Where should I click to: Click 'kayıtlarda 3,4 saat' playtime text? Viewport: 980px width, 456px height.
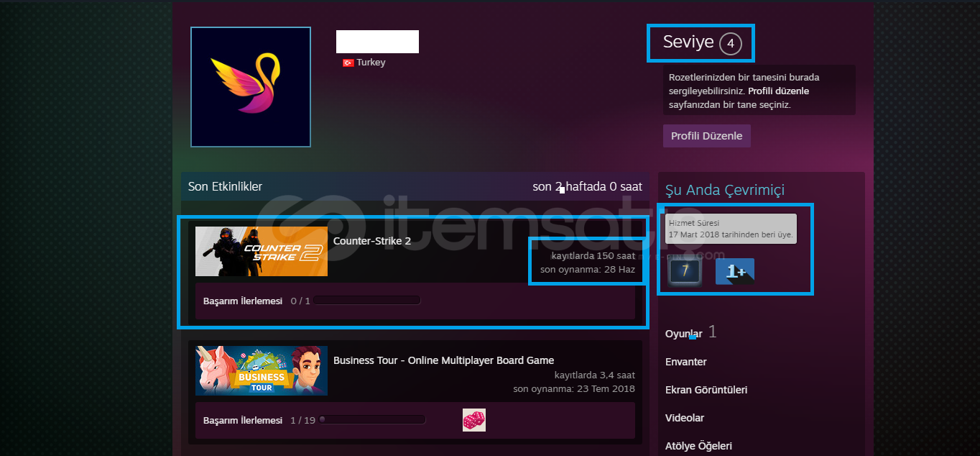click(x=595, y=375)
